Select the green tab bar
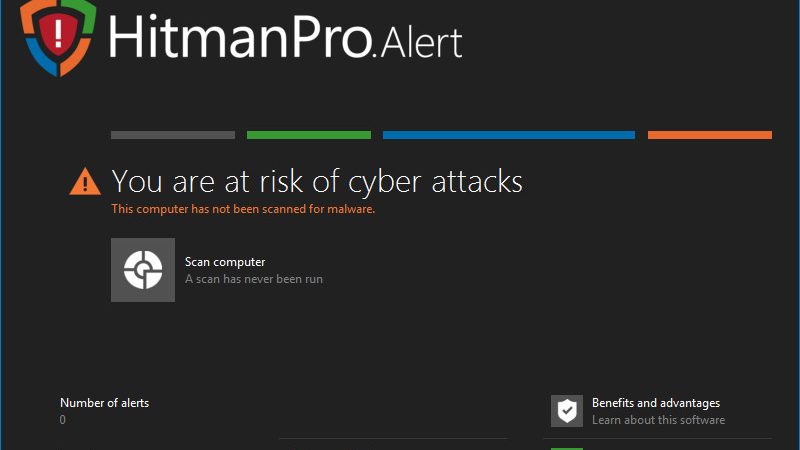This screenshot has height=450, width=800. (x=309, y=135)
